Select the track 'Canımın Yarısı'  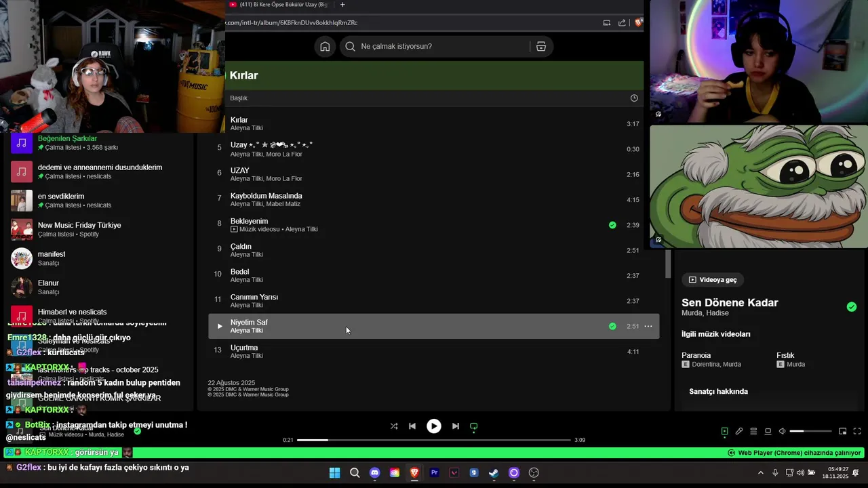tap(254, 297)
